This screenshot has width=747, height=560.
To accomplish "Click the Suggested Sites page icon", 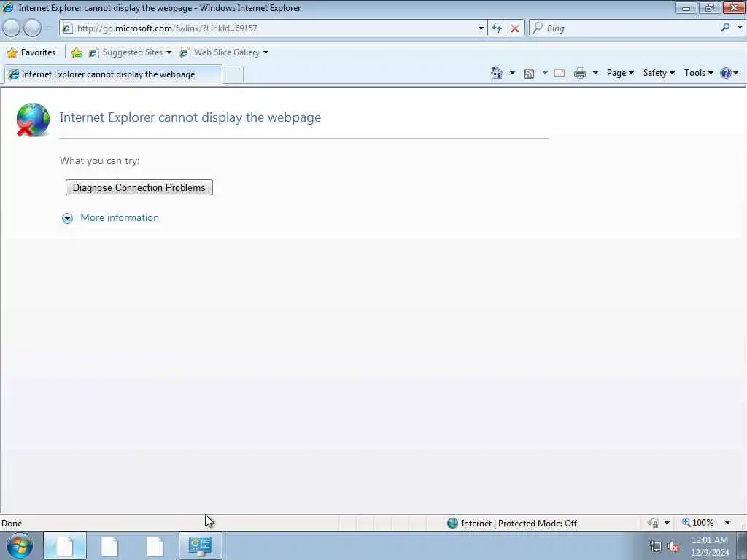I will pyautogui.click(x=94, y=52).
